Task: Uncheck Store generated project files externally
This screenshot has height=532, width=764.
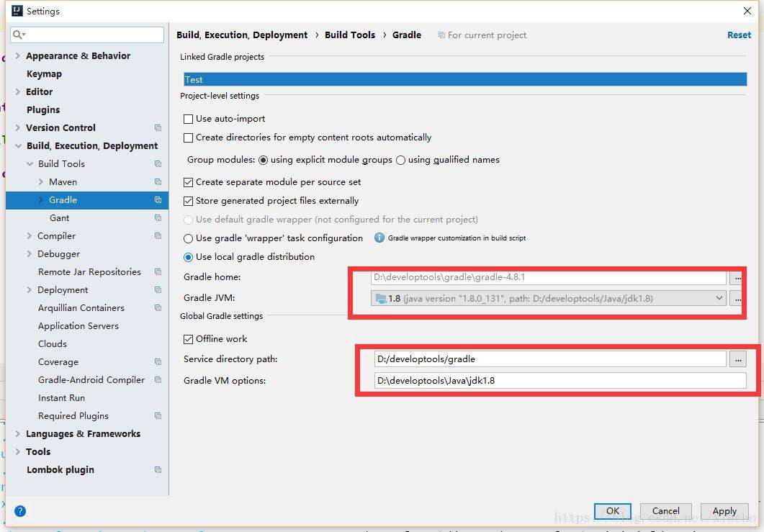Action: [188, 201]
